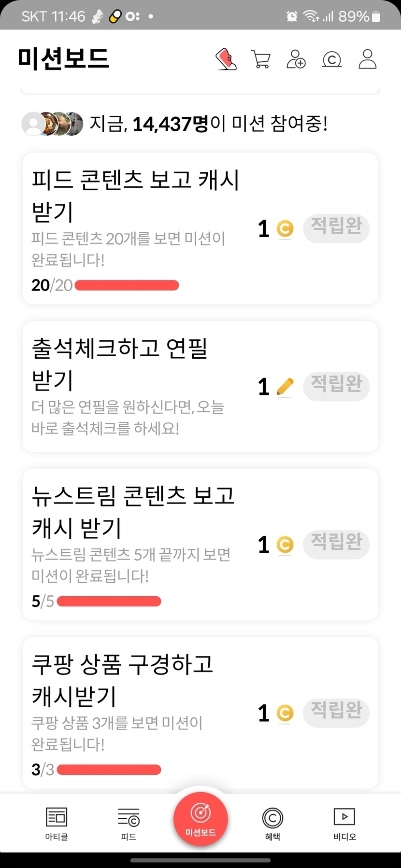Tap 적립완 button for feed content mission
The image size is (401, 868).
pyautogui.click(x=336, y=228)
